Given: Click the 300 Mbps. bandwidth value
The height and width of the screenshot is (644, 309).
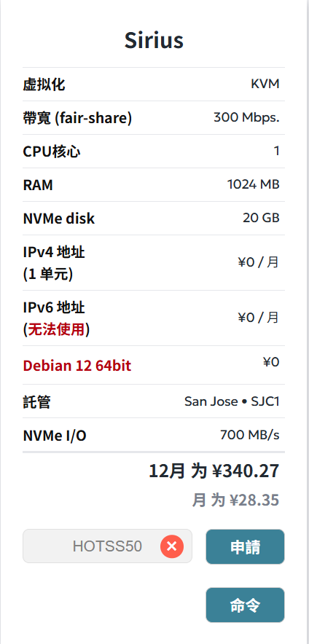Looking at the screenshot, I should pos(246,118).
